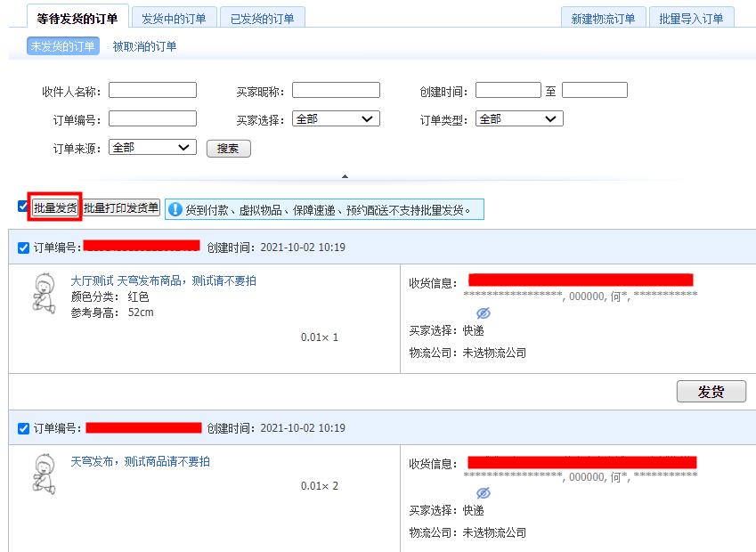This screenshot has height=552, width=756.
Task: Click first order's product thumbnail image
Action: pyautogui.click(x=40, y=293)
